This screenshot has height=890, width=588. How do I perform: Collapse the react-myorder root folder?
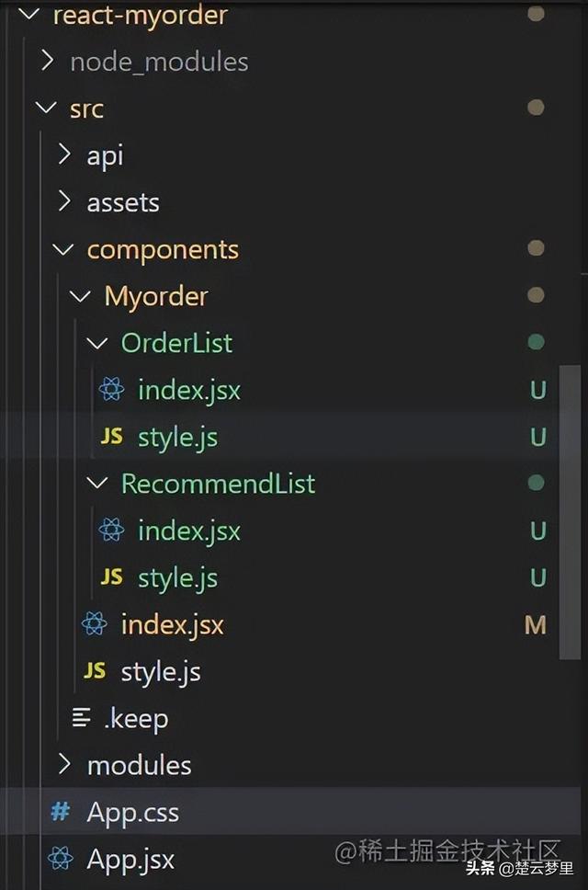point(29,15)
